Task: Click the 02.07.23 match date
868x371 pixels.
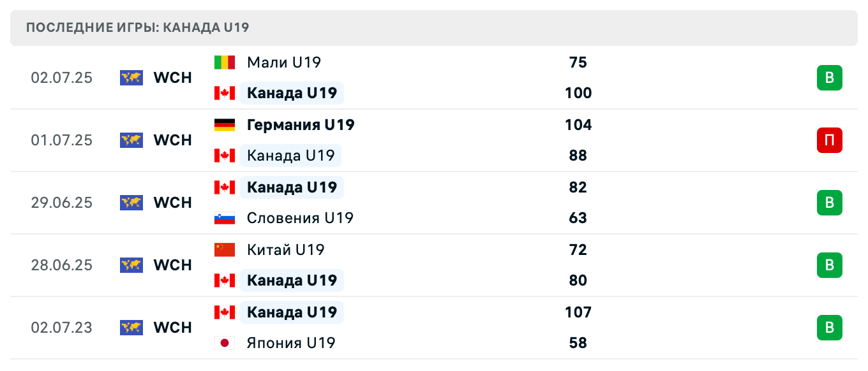Action: [61, 328]
